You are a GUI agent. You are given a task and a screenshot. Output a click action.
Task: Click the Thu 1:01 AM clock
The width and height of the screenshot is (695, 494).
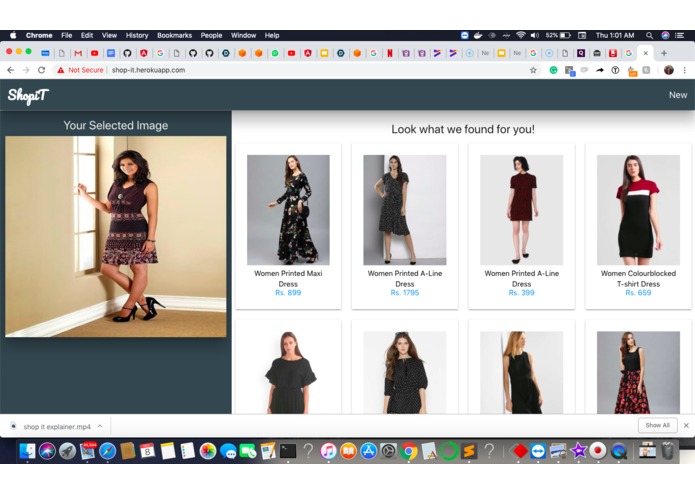pyautogui.click(x=615, y=35)
